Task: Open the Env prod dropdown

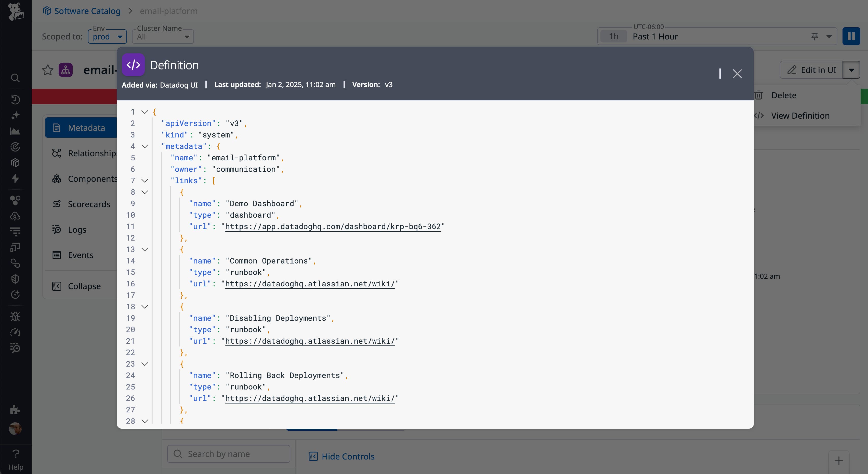Action: click(107, 36)
